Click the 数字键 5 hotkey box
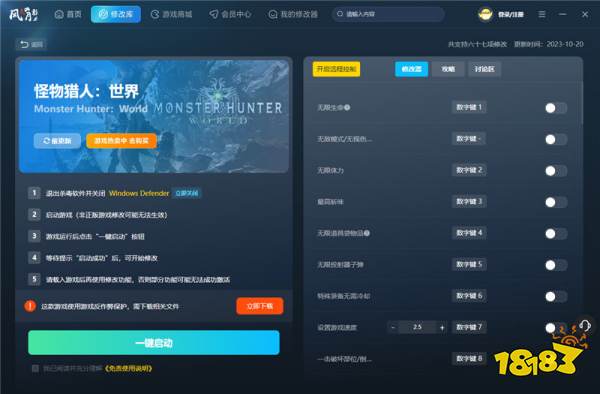The image size is (600, 394). 469,264
